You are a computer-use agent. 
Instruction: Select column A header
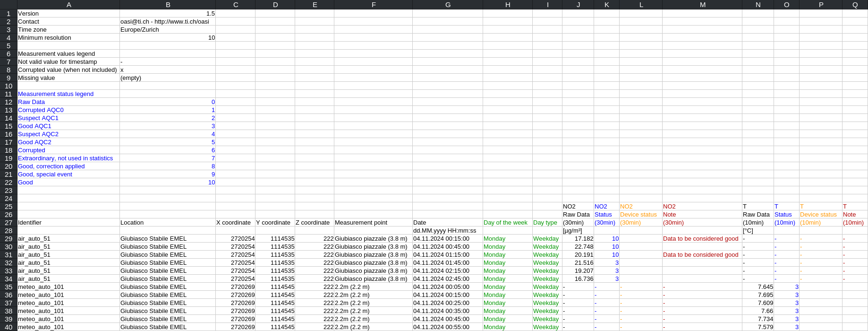(x=68, y=5)
